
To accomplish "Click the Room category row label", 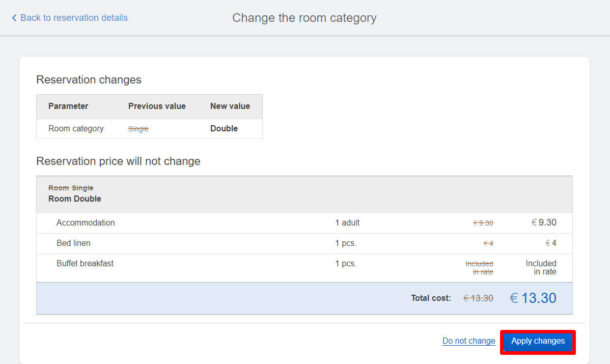I will click(x=76, y=129).
